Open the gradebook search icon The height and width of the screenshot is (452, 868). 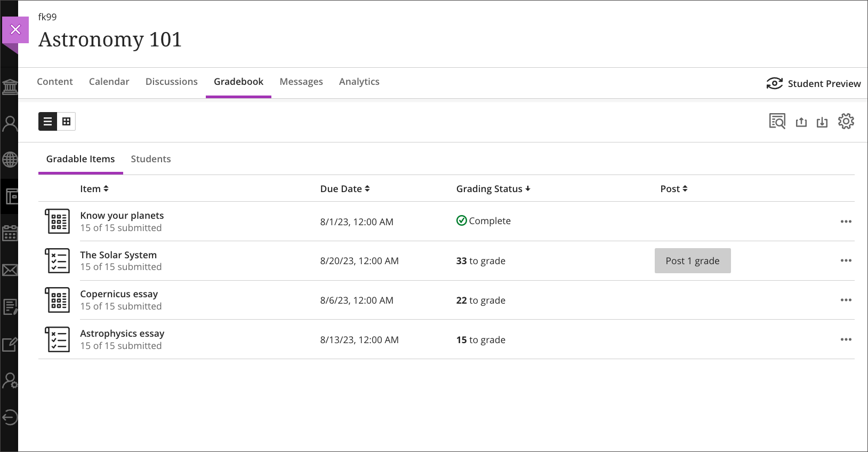pyautogui.click(x=777, y=122)
